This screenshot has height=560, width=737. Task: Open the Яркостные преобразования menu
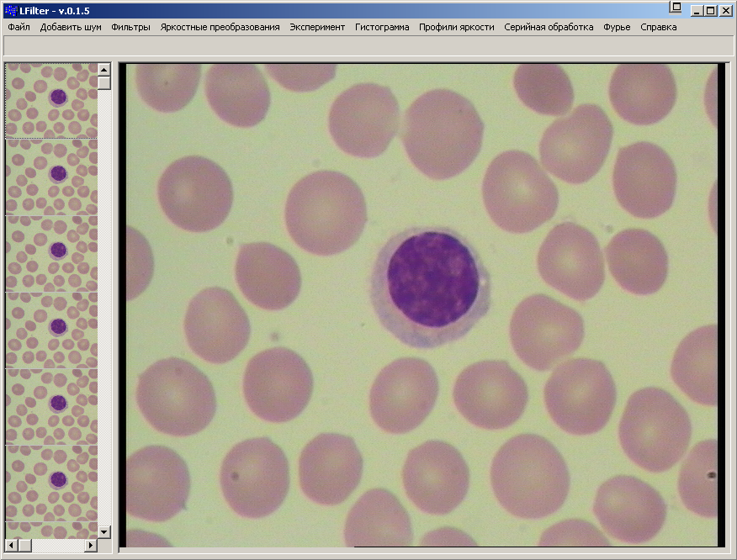[220, 27]
